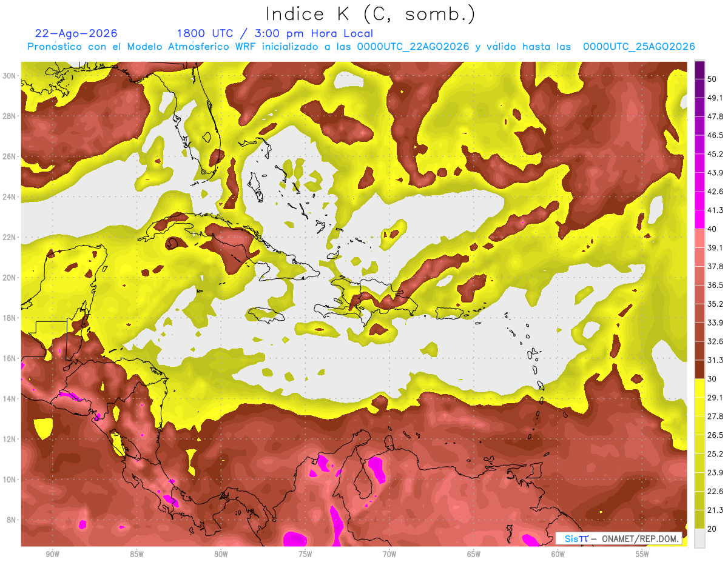Click the longitude label 85W
728x562 pixels.
[136, 555]
